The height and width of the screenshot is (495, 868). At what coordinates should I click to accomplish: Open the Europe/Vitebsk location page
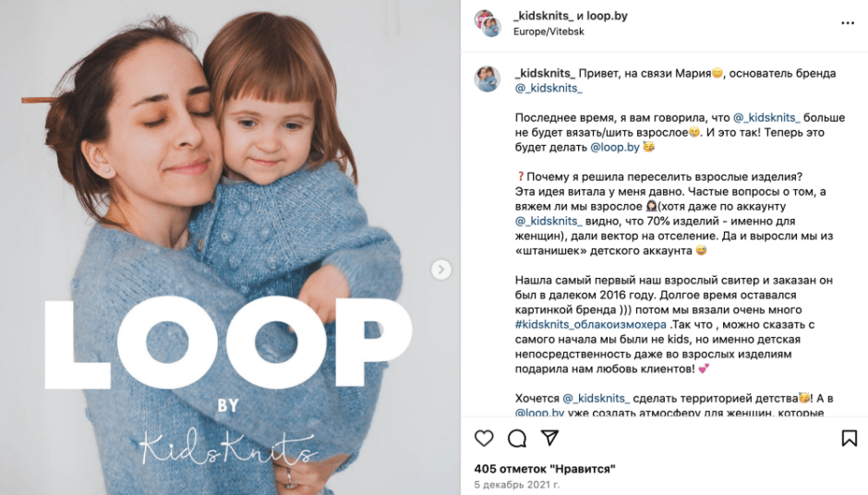[549, 31]
